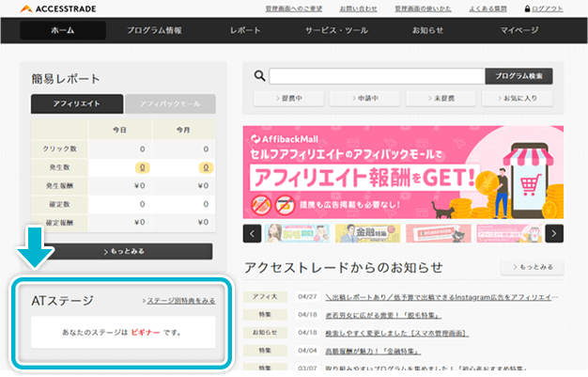Open 管理画面の使いかた link
This screenshot has height=377, width=588.
pos(423,8)
